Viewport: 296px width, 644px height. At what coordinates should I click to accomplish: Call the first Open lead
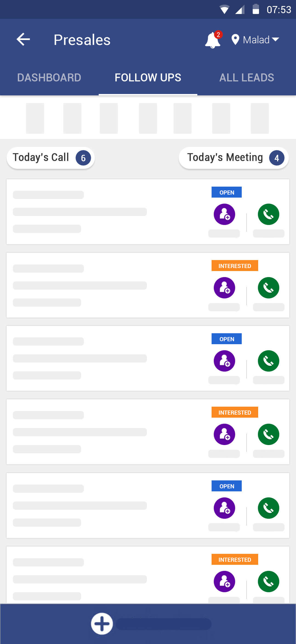[268, 214]
